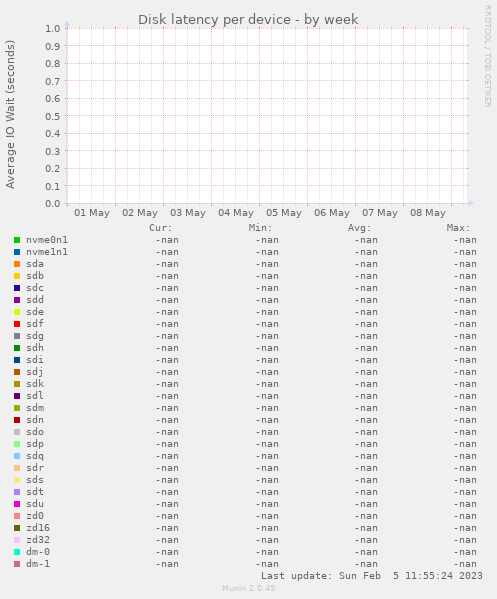This screenshot has height=599, width=497.
Task: Click inside the empty graph plot area
Action: click(x=267, y=116)
